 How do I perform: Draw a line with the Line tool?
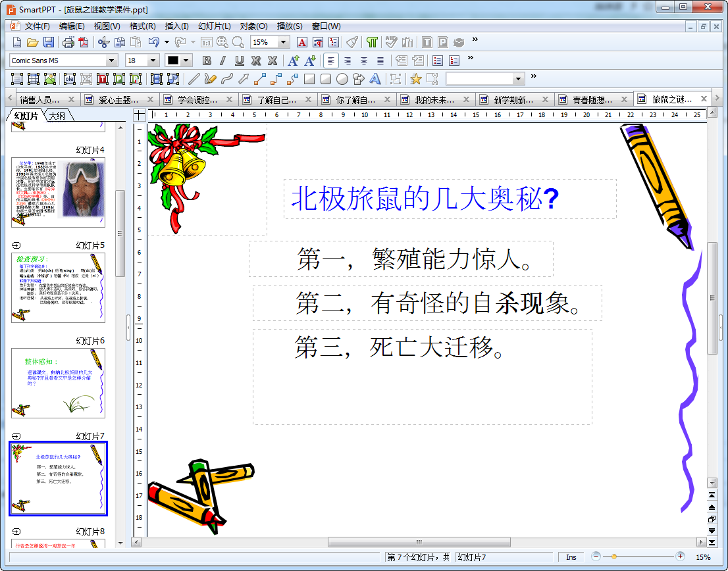coord(194,79)
